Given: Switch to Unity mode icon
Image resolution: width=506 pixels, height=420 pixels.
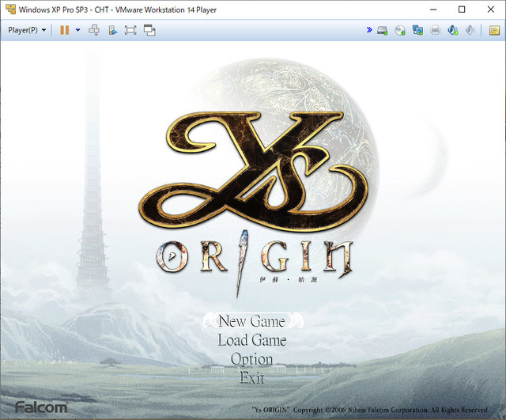Looking at the screenshot, I should [x=149, y=30].
